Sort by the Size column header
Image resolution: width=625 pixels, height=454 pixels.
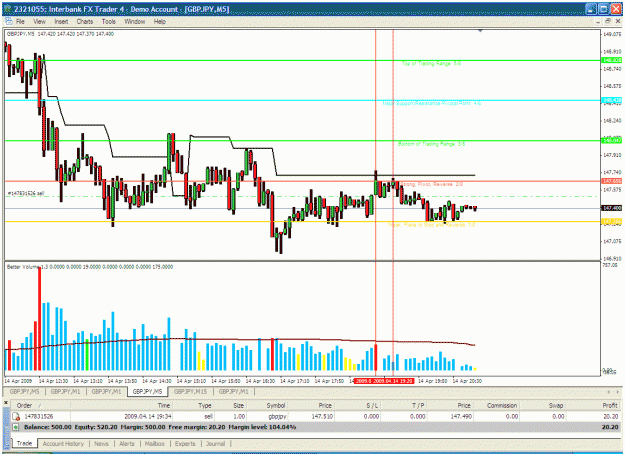[231, 405]
